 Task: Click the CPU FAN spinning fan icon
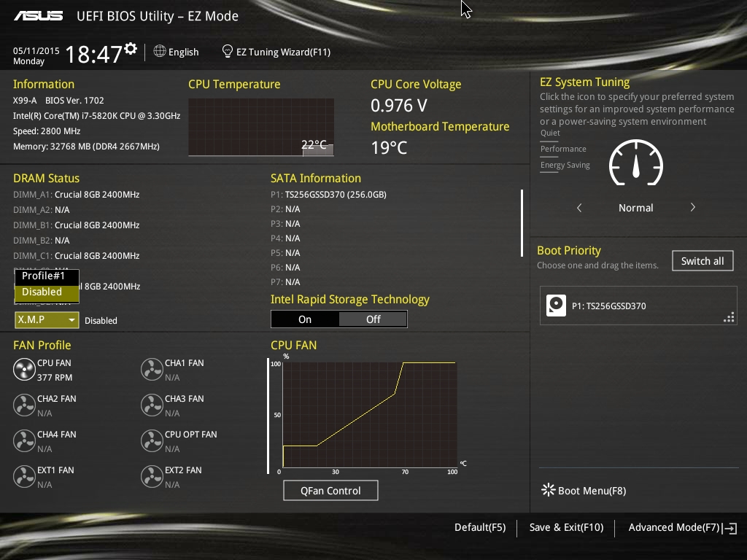(24, 370)
